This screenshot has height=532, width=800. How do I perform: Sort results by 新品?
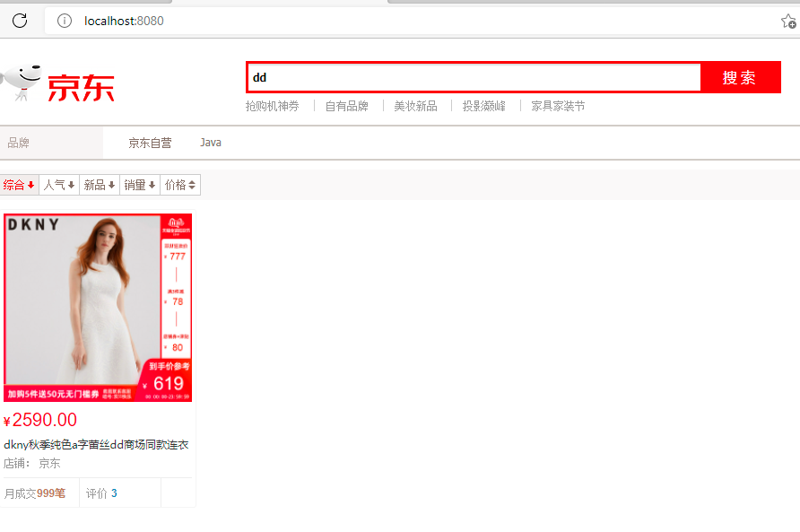[x=100, y=185]
